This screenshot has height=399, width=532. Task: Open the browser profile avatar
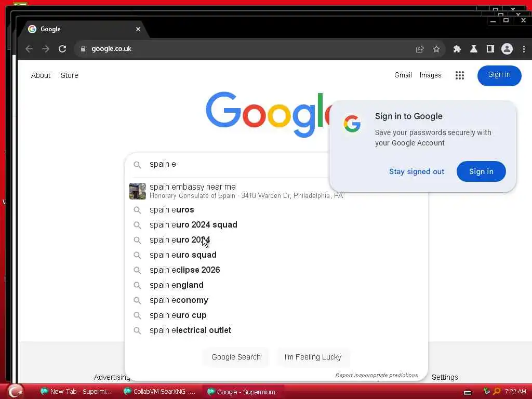point(507,49)
